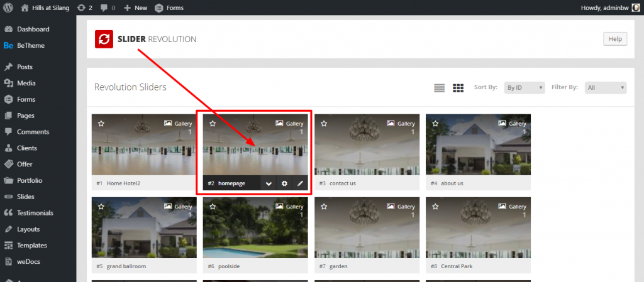Open the New content menu
Viewport: 644px width, 282px height.
pyautogui.click(x=135, y=8)
